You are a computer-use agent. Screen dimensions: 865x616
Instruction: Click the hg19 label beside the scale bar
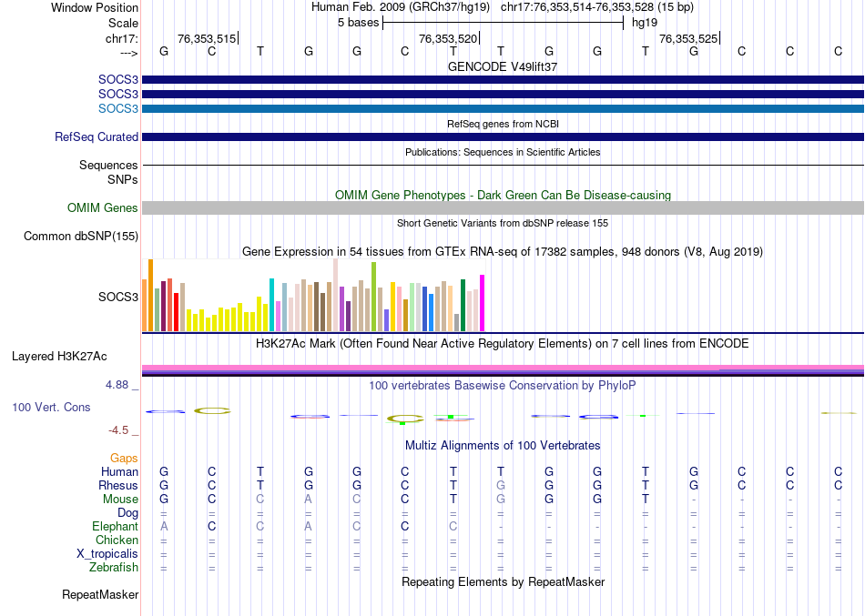[x=645, y=23]
